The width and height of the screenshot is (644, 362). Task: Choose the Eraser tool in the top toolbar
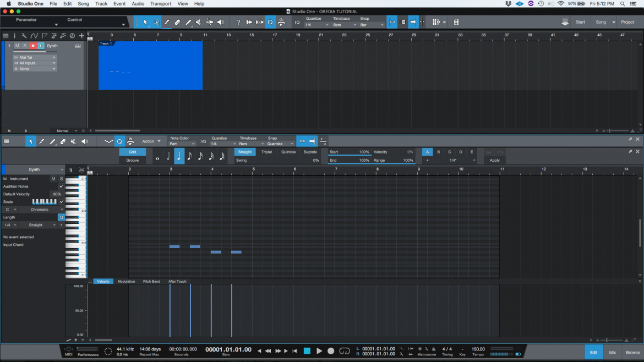pos(177,22)
